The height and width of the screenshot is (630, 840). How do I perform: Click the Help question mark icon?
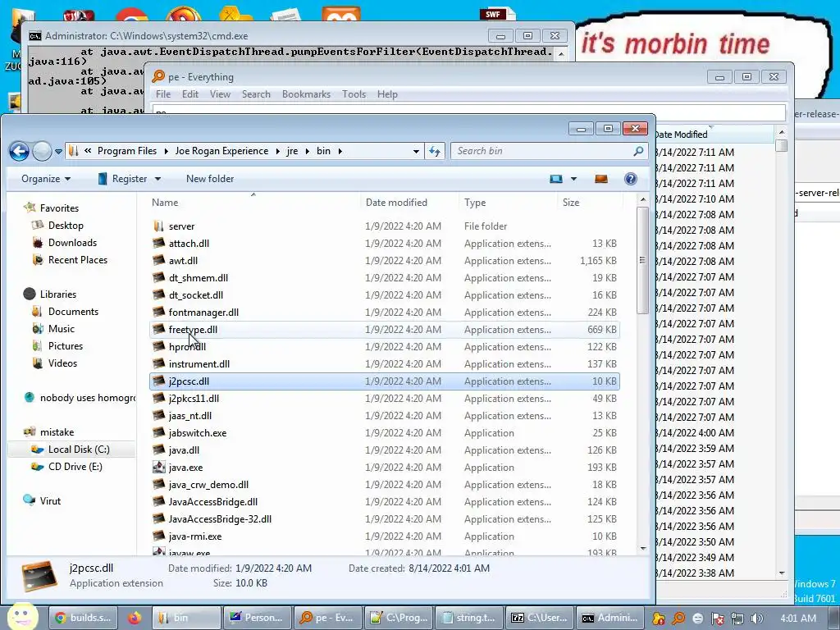[631, 179]
